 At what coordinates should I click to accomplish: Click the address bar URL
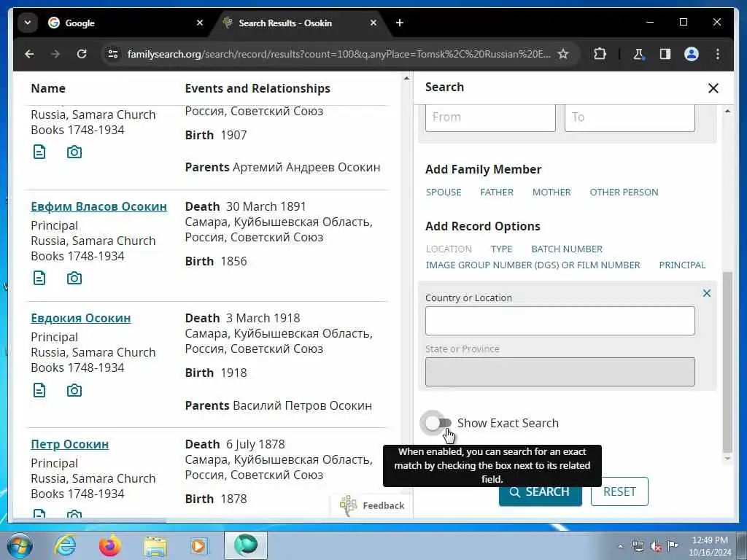point(338,54)
